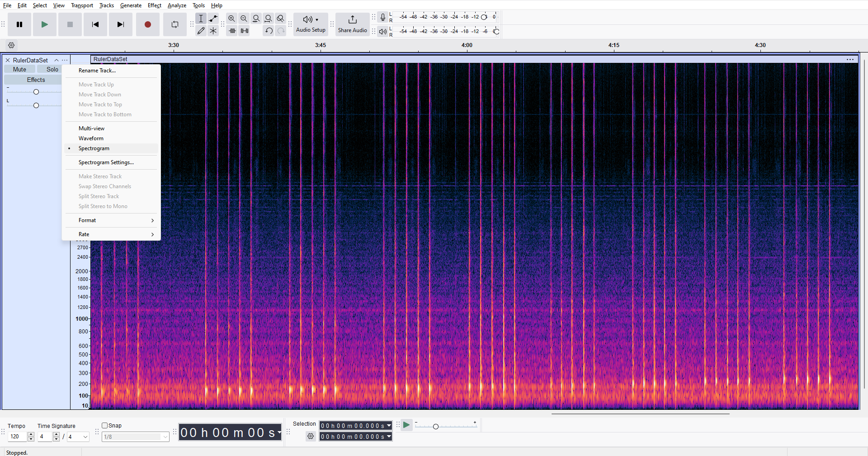
Task: Click the track gain slider knob
Action: coord(36,92)
